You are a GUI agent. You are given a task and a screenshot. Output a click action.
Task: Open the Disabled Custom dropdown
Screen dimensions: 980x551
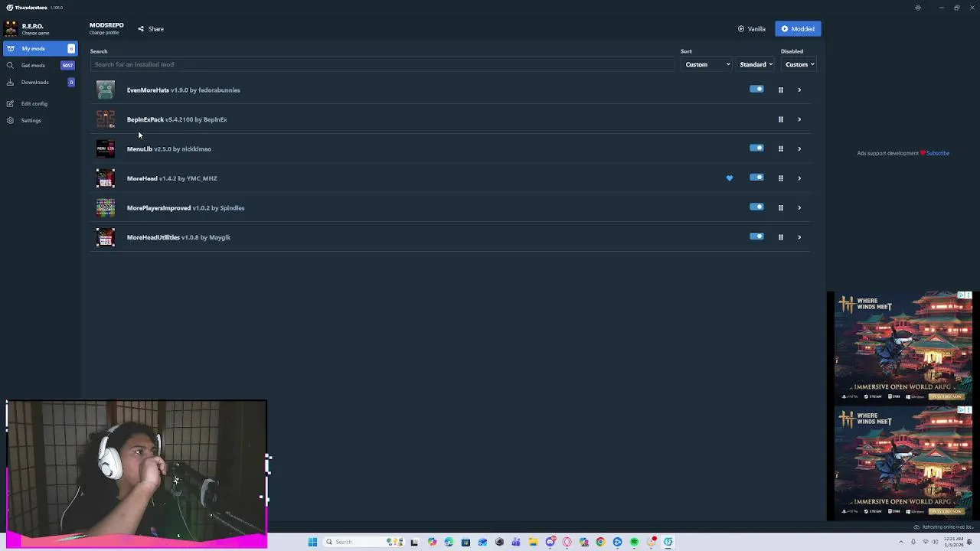tap(799, 64)
